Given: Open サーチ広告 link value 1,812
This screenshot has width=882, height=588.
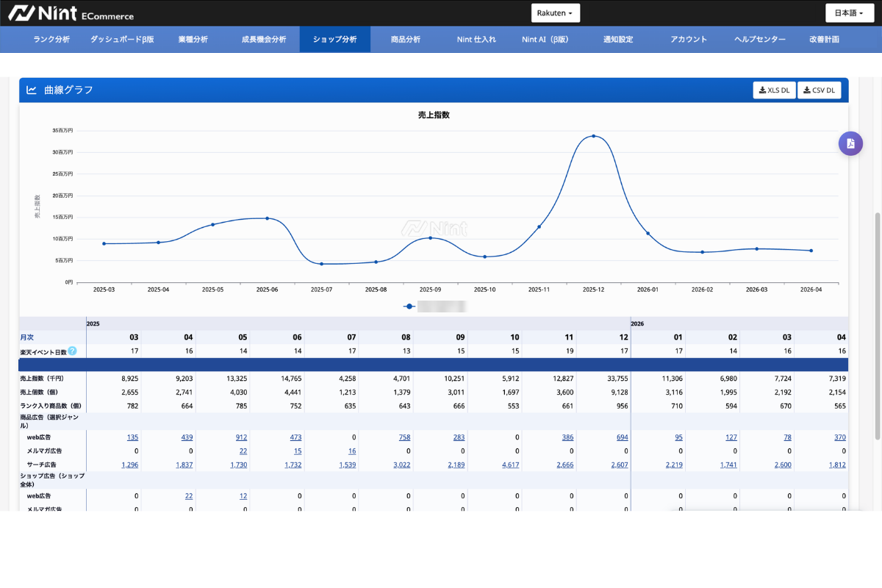Looking at the screenshot, I should pyautogui.click(x=837, y=465).
